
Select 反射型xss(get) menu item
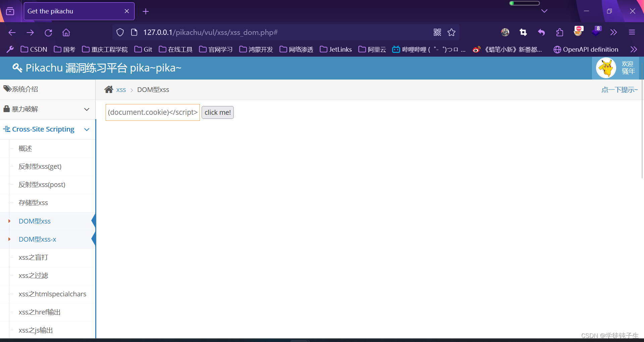click(40, 166)
